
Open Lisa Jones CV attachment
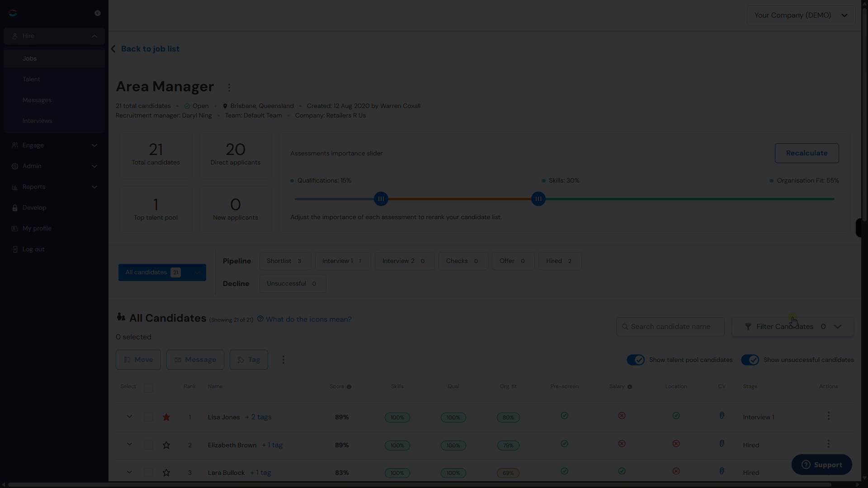click(722, 416)
